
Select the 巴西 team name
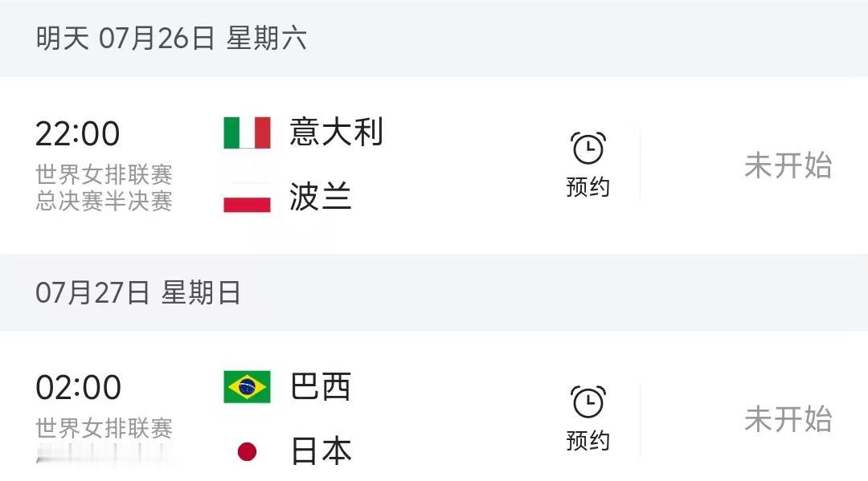coord(321,386)
